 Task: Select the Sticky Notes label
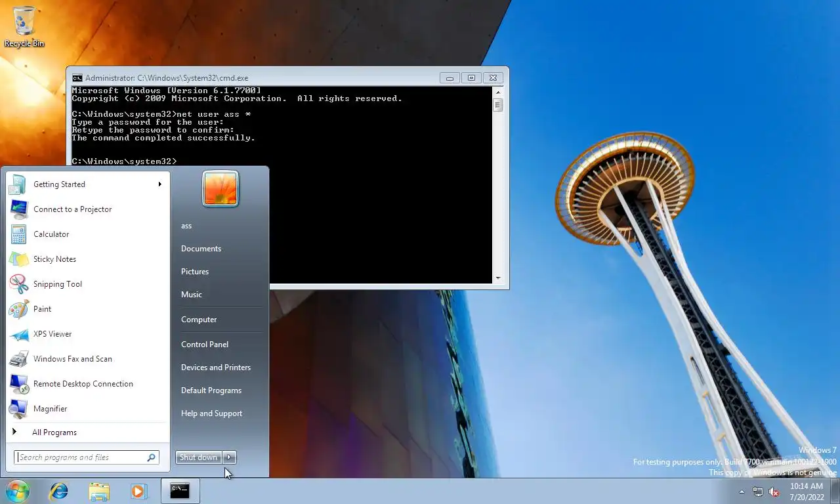[x=54, y=259]
